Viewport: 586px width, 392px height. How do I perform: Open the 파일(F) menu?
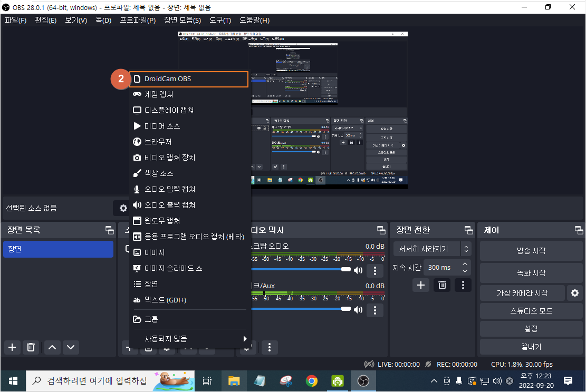[16, 20]
